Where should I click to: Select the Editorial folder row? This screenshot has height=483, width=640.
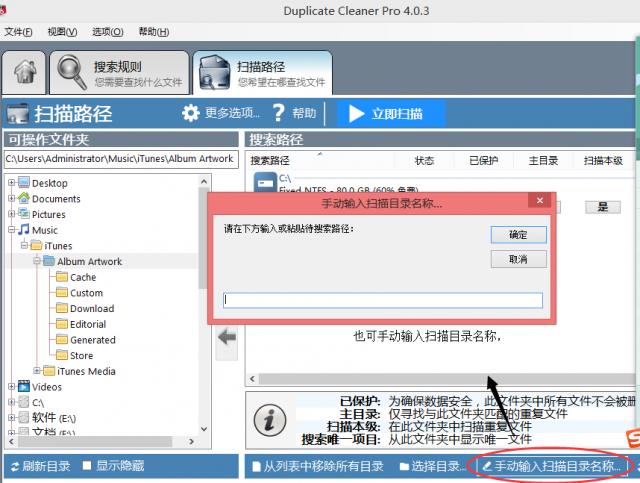click(88, 324)
